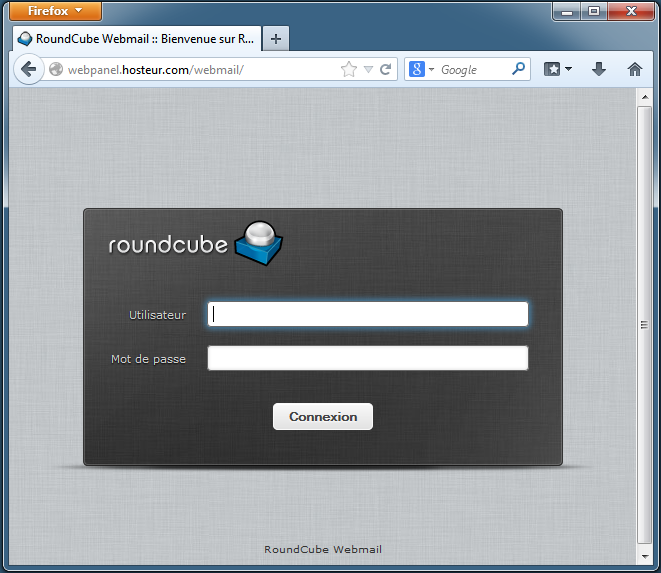Click the globe site identity icon
Image resolution: width=661 pixels, height=573 pixels.
pyautogui.click(x=56, y=70)
